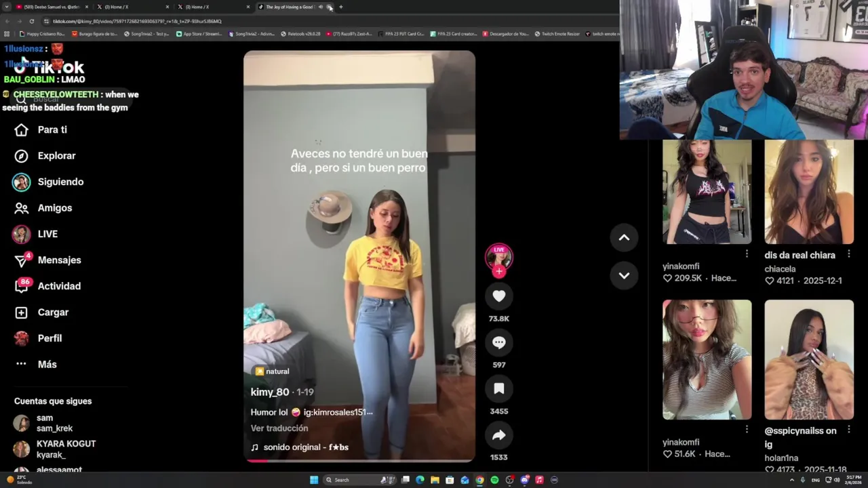Click taskbar Search box
Screen dimensions: 868x488
[359, 480]
